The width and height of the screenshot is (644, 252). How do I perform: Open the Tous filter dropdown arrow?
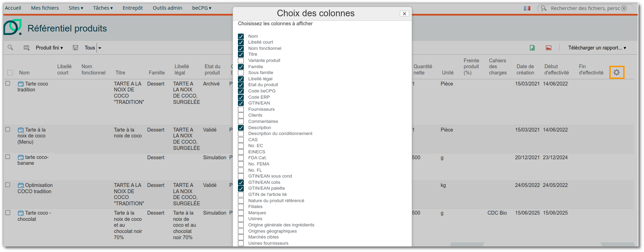pyautogui.click(x=100, y=48)
